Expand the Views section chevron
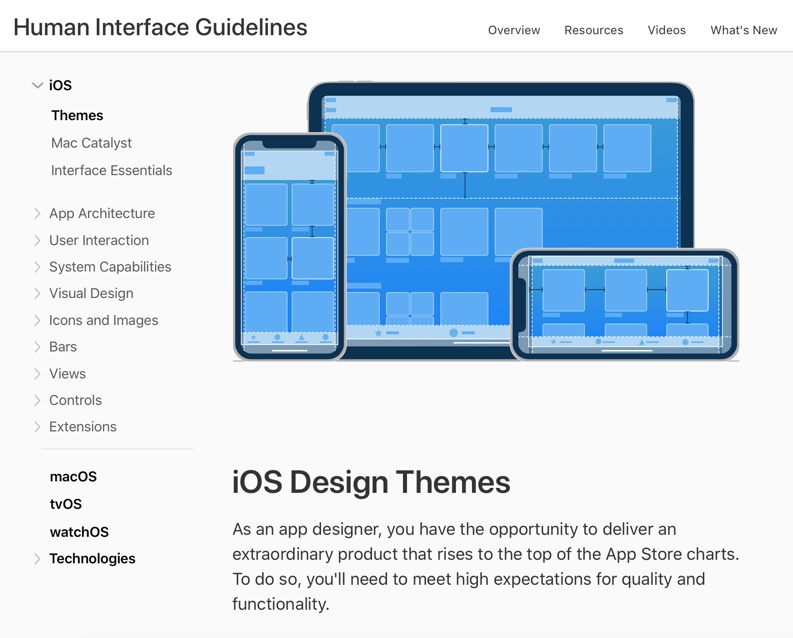Image resolution: width=793 pixels, height=638 pixels. [x=37, y=374]
